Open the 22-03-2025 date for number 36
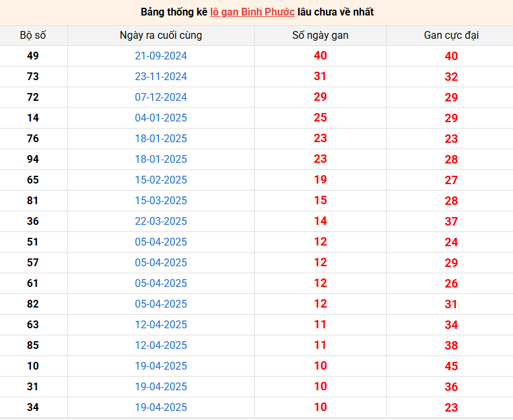 (160, 221)
